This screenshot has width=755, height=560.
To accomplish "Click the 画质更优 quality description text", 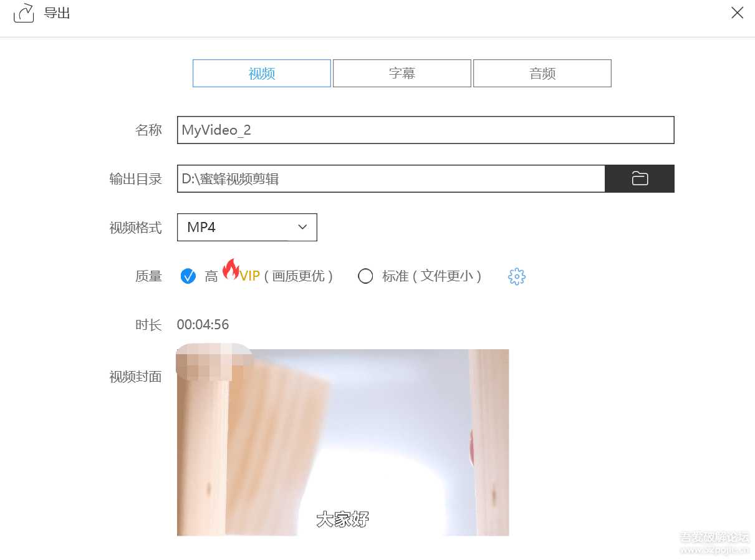I will point(299,276).
